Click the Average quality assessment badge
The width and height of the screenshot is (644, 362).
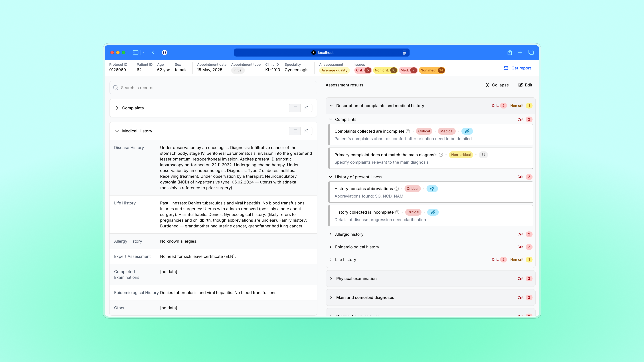coord(334,70)
